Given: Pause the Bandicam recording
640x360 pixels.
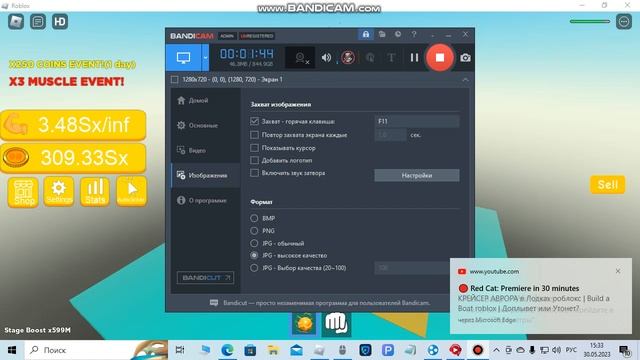Looking at the screenshot, I should coord(414,58).
